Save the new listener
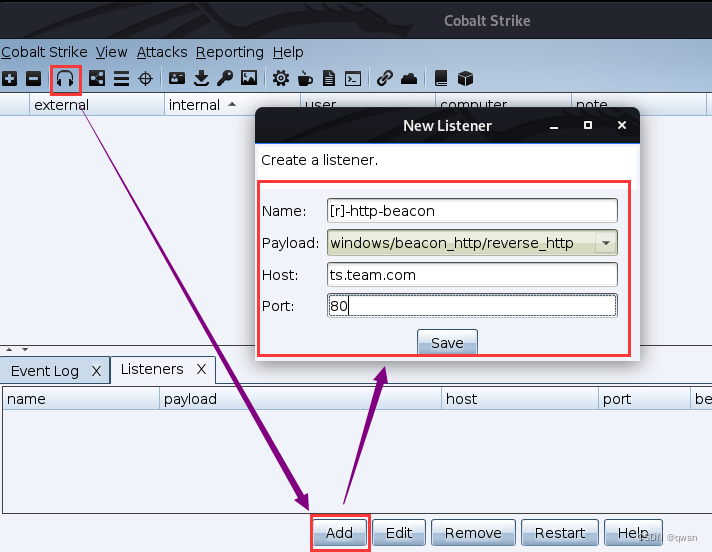Viewport: 712px width, 552px height. [x=447, y=343]
